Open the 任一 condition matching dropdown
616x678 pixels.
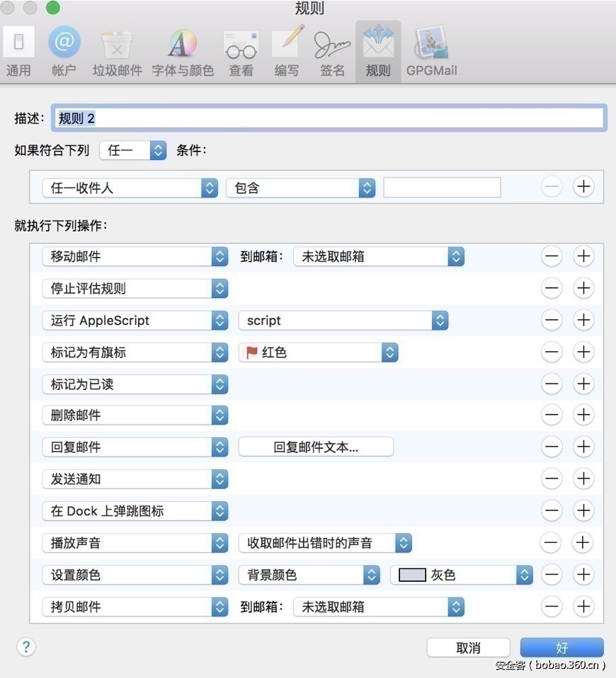pos(132,150)
